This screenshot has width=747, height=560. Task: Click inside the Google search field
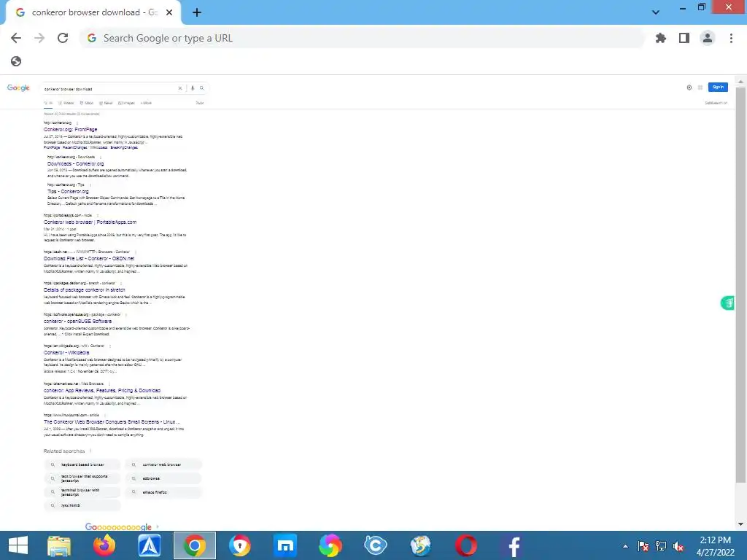109,88
